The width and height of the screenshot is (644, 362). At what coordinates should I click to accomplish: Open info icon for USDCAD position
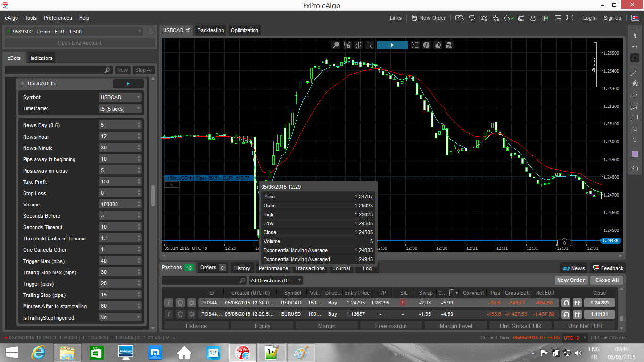tap(168, 303)
